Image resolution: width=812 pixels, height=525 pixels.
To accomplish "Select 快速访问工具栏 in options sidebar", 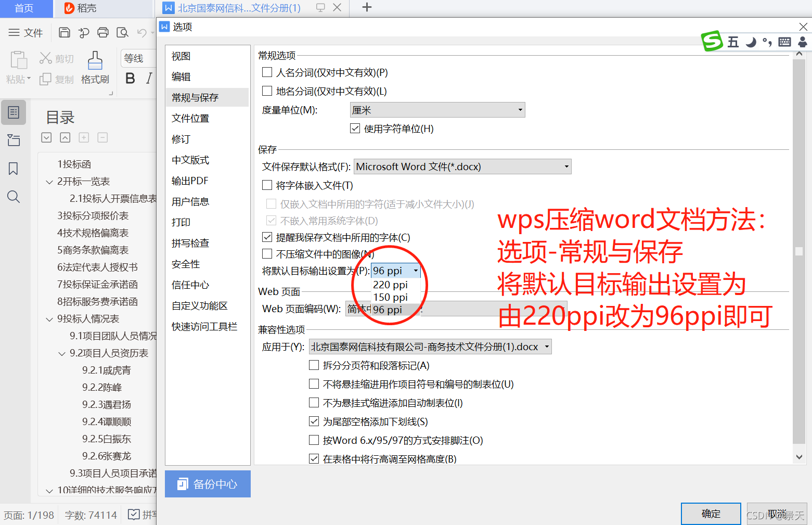I will (207, 326).
